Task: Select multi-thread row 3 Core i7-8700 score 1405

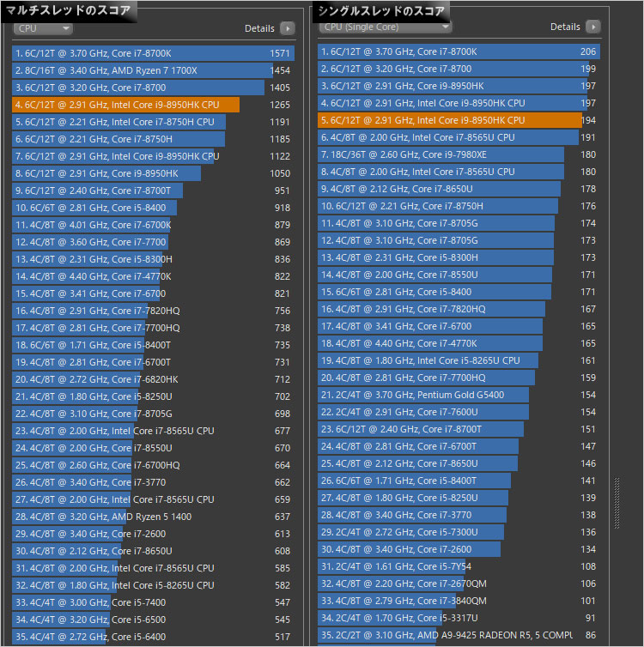Action: 153,88
